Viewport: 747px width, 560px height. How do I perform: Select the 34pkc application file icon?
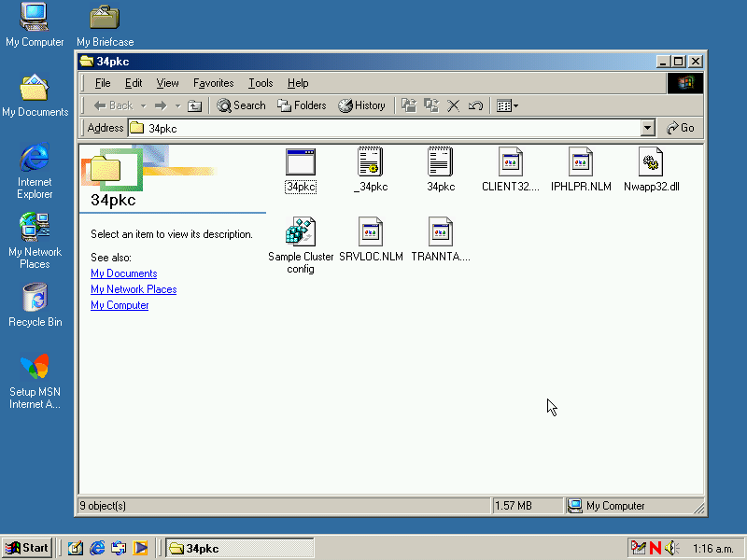[x=301, y=161]
